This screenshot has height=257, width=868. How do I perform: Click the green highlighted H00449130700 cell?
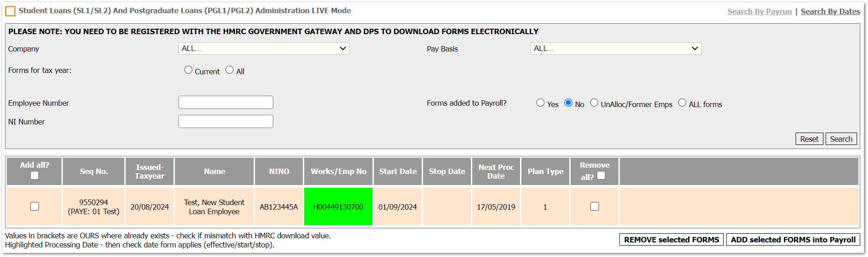coord(338,207)
